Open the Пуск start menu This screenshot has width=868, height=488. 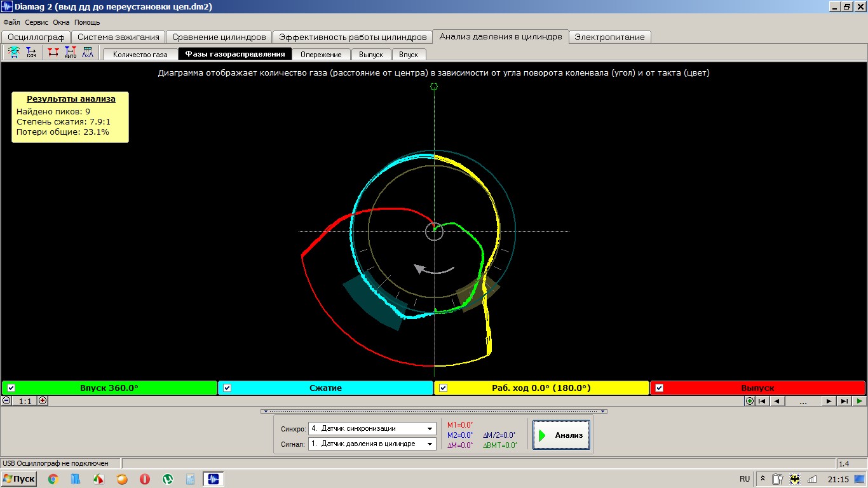click(x=19, y=479)
